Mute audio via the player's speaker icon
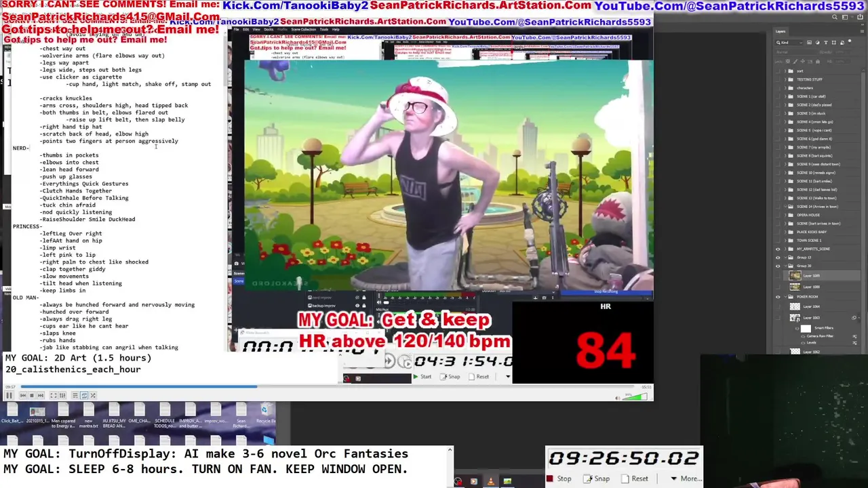 618,398
